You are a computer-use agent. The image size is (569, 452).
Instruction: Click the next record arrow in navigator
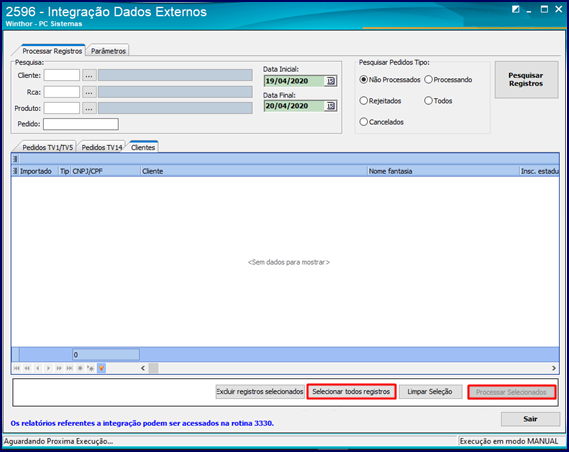pos(48,368)
